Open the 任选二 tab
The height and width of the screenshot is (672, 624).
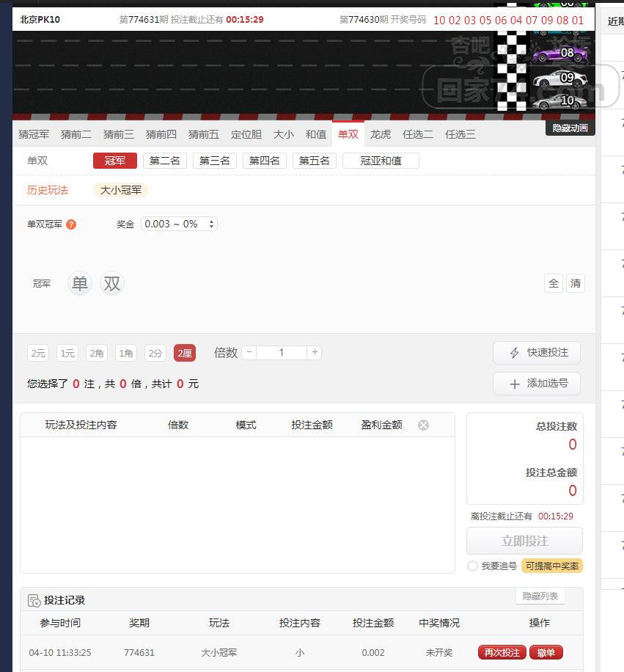click(417, 134)
